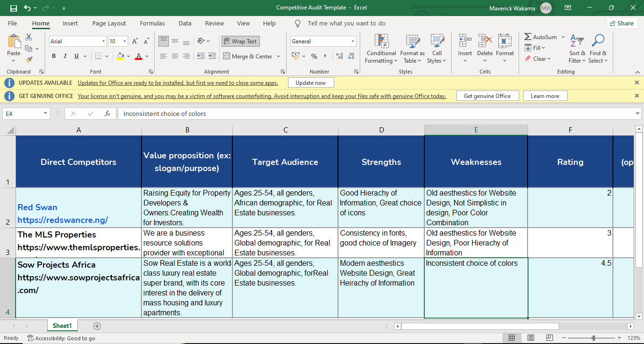Expand the Name Box dropdown arrow
Image resolution: width=644 pixels, height=344 pixels.
(45, 114)
